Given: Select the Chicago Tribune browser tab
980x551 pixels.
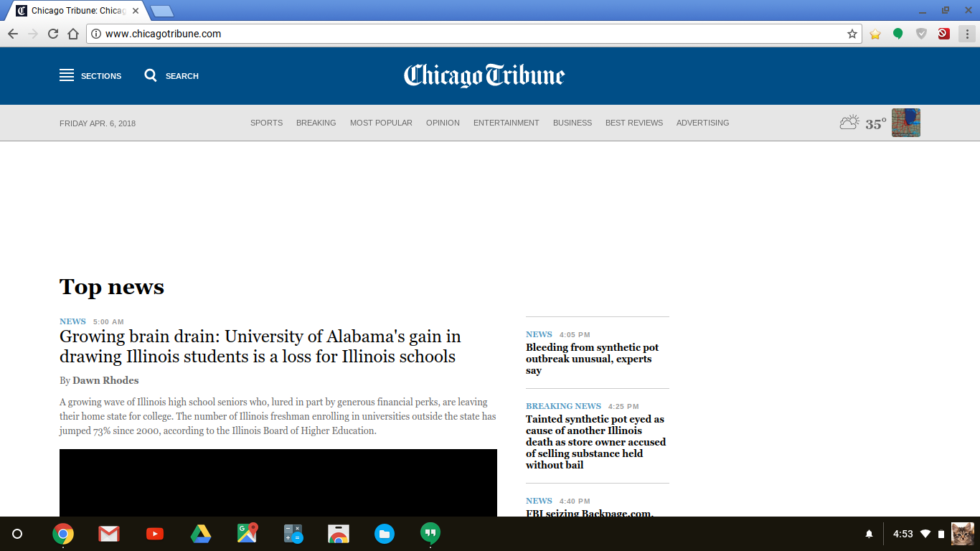Looking at the screenshot, I should tap(77, 11).
